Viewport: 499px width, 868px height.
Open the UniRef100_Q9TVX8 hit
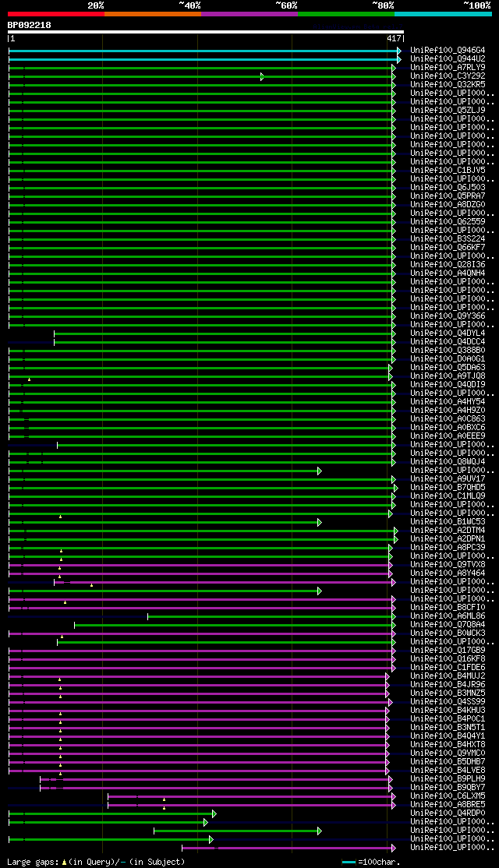click(x=448, y=564)
